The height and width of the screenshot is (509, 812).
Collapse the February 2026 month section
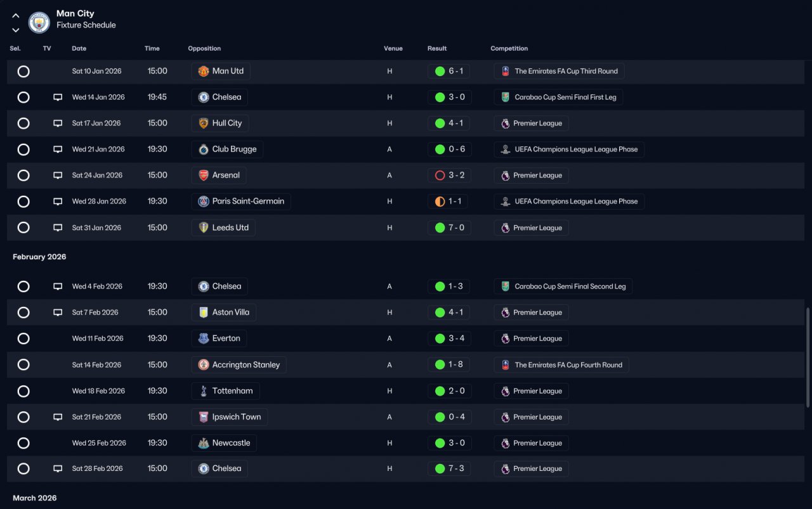click(39, 257)
